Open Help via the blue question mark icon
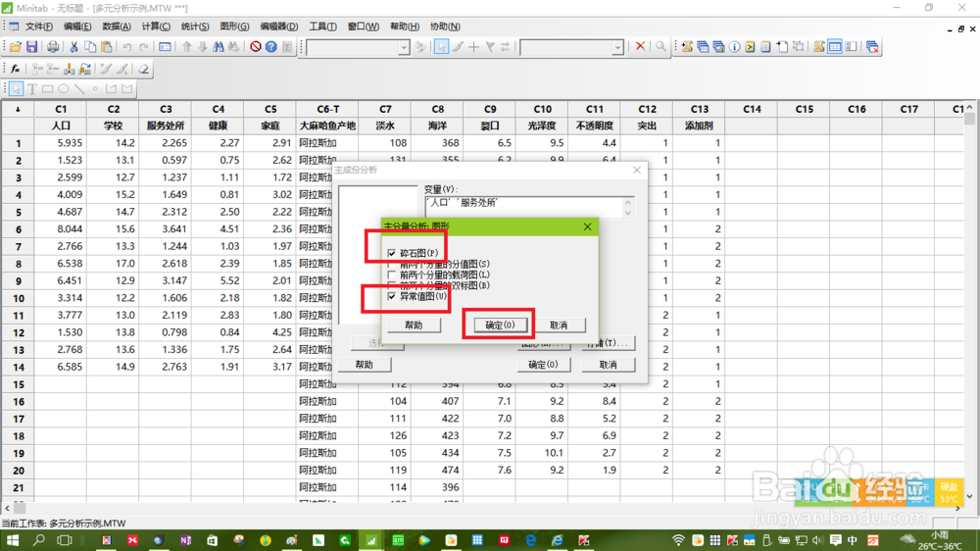Screen dimensions: 980x551 tap(271, 47)
